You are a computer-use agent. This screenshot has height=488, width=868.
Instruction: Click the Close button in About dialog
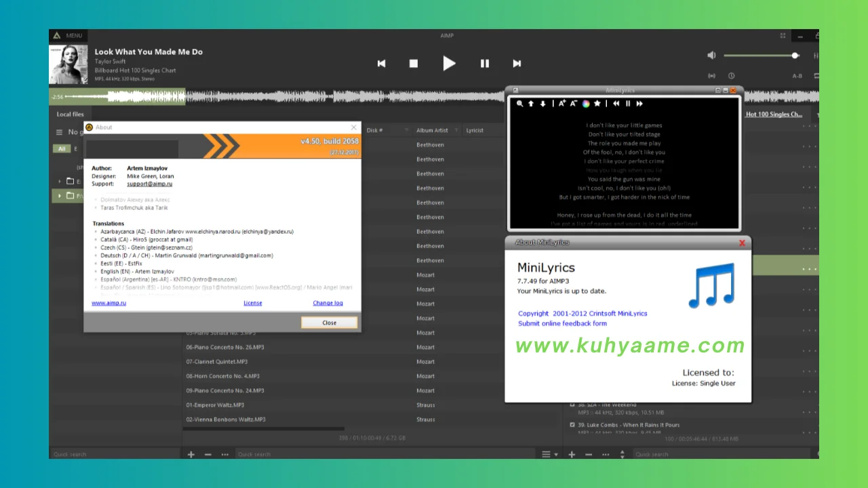(x=329, y=323)
